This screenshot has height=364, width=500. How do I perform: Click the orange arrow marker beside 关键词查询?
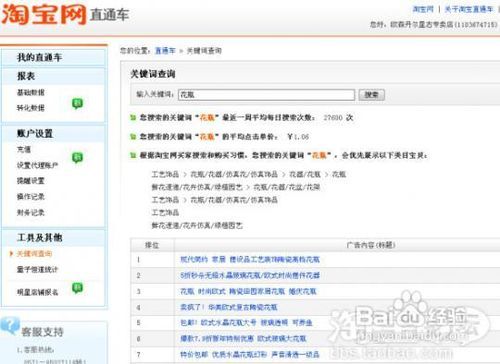point(12,254)
